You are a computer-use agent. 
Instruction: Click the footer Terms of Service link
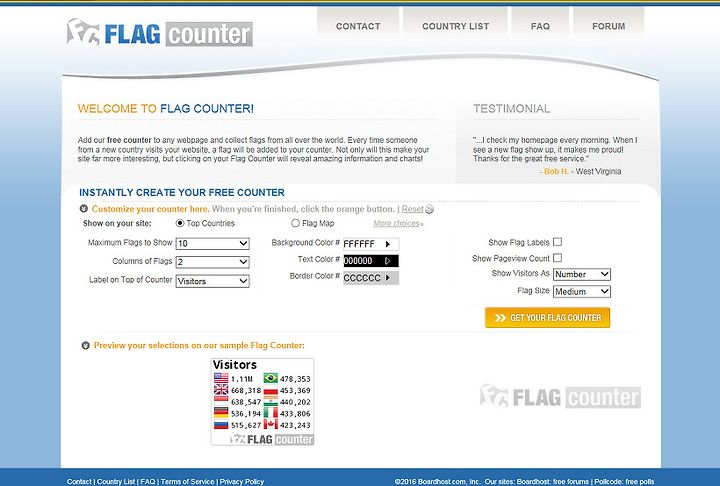pyautogui.click(x=187, y=481)
